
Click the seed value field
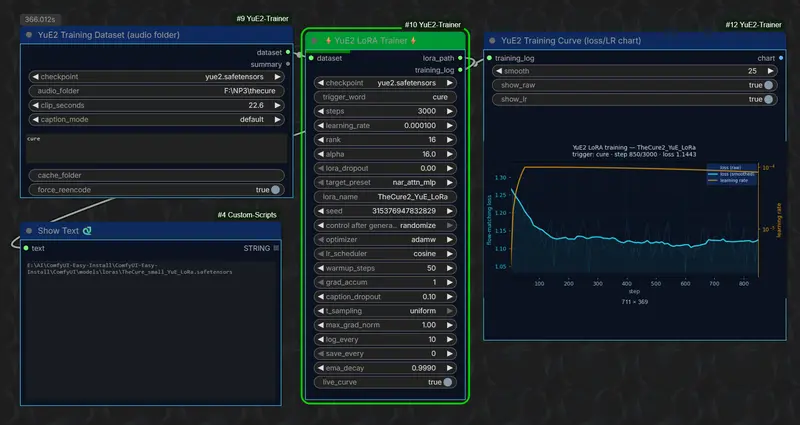(x=385, y=211)
